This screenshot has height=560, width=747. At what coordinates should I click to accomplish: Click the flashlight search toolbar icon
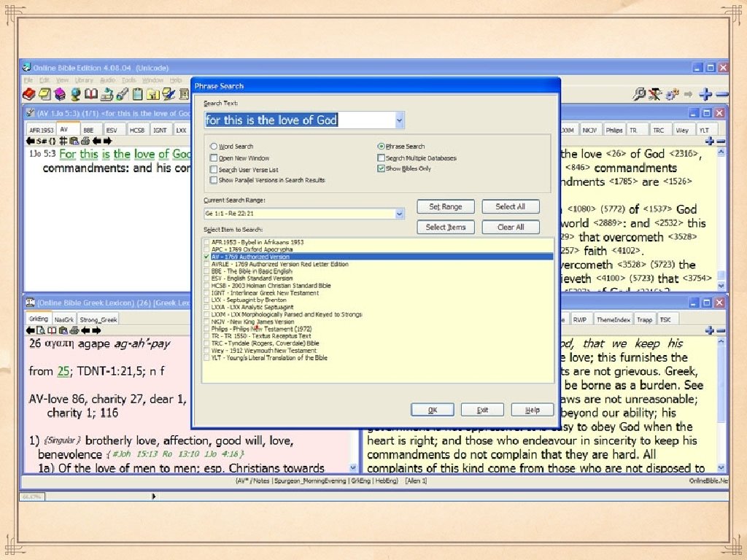(122, 94)
